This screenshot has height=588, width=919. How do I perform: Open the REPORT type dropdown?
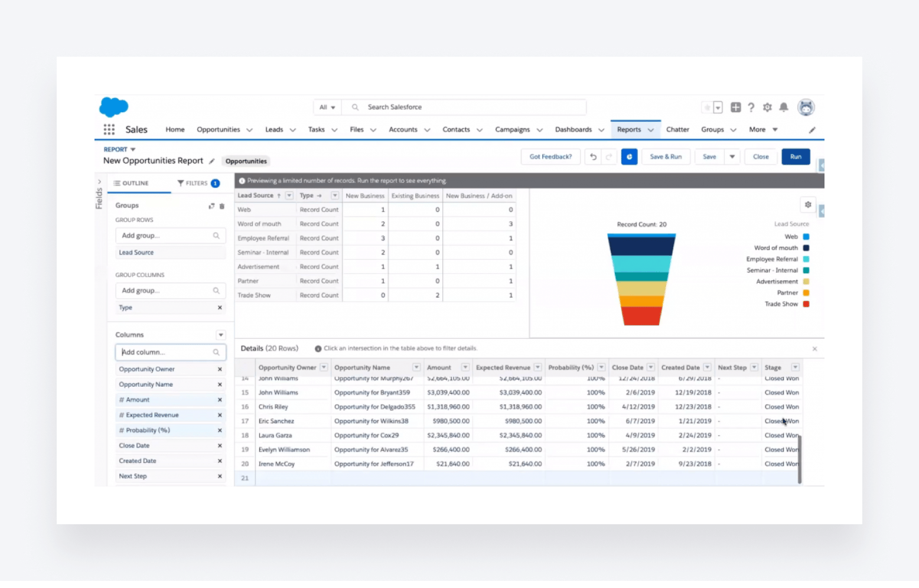(120, 150)
